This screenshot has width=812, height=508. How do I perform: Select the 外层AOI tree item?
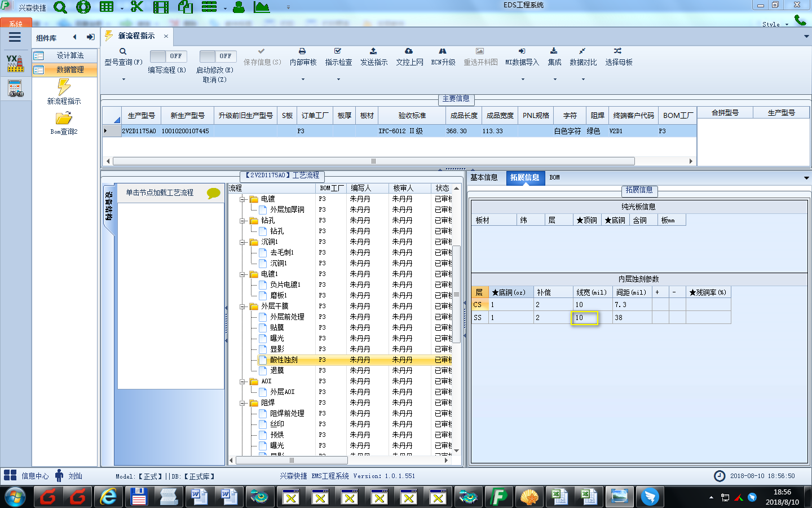(283, 392)
